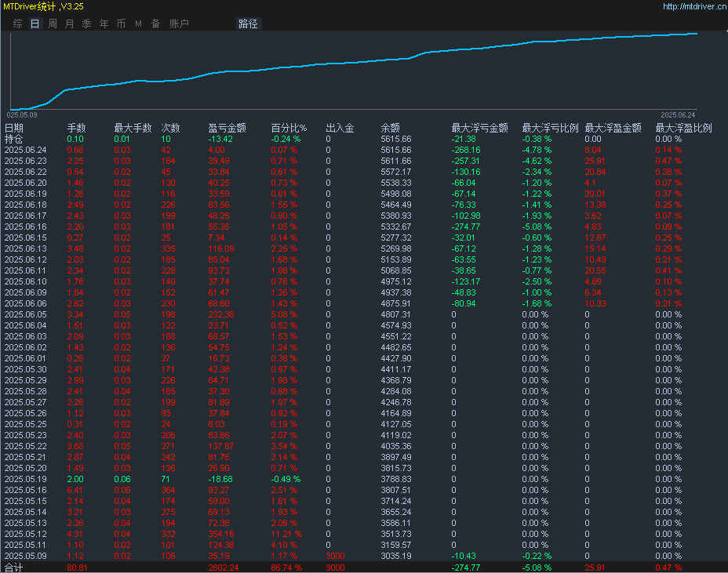This screenshot has height=573, width=728.
Task: Click deposit 3000 in 2025.05.09 row
Action: pyautogui.click(x=335, y=556)
